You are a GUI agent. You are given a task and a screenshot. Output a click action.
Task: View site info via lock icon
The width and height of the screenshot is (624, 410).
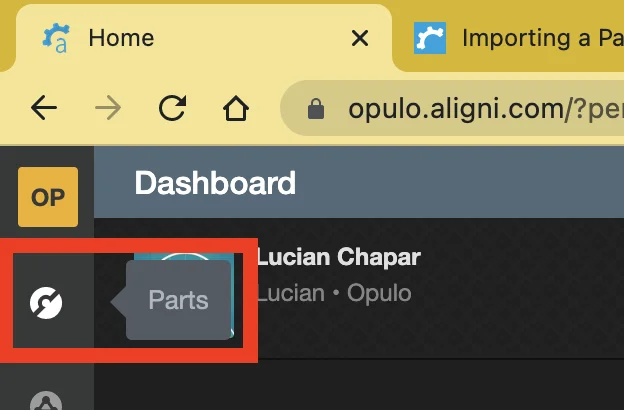[x=316, y=108]
